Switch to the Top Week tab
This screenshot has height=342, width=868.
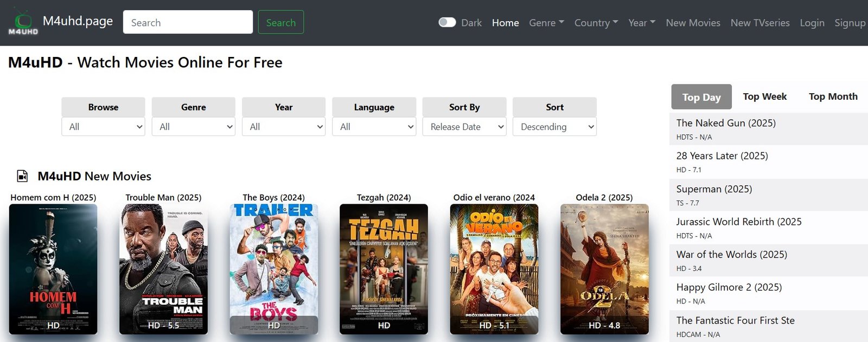click(764, 96)
